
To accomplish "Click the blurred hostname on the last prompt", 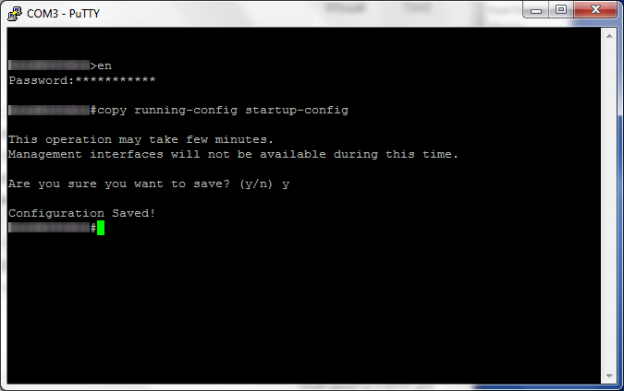I will [49, 228].
